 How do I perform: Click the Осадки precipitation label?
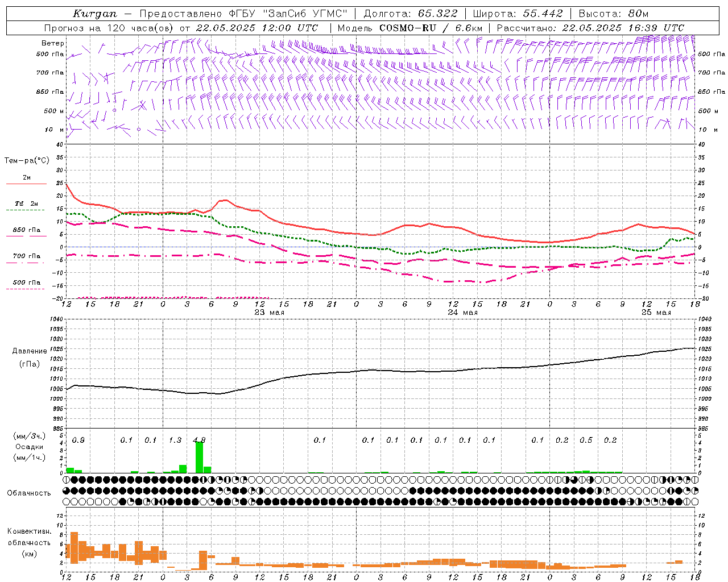click(29, 447)
